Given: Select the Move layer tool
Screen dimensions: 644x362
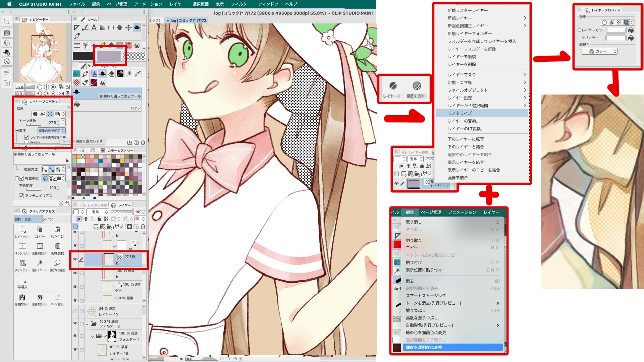Looking at the screenshot, I should (128, 27).
